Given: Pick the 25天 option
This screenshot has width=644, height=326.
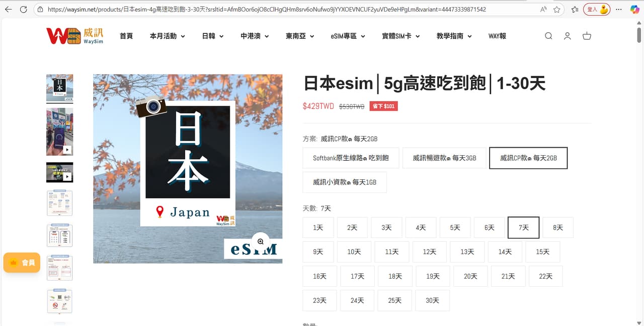Looking at the screenshot, I should pos(394,300).
